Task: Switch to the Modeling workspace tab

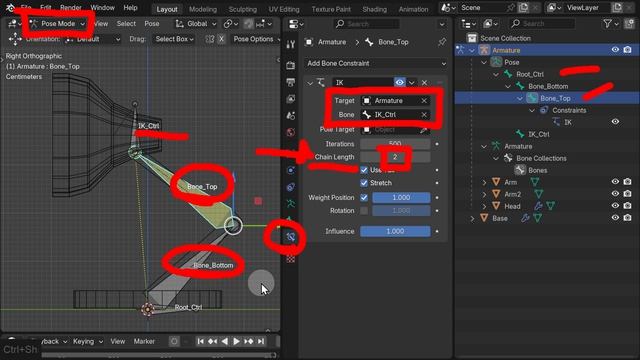Action: point(203,9)
